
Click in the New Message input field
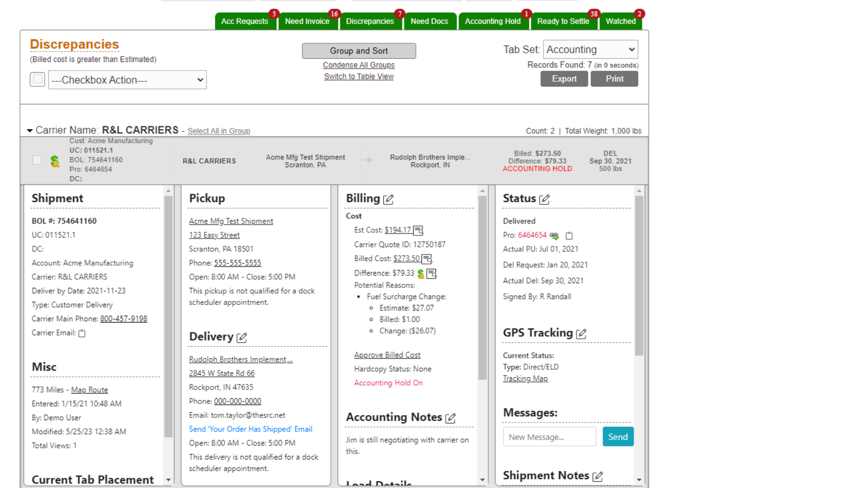(x=549, y=437)
